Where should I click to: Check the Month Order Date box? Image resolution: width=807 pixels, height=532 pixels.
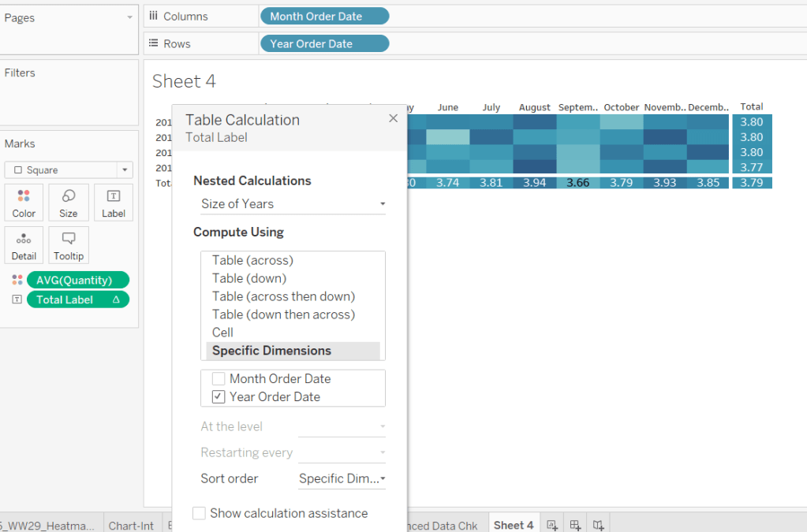(x=219, y=379)
